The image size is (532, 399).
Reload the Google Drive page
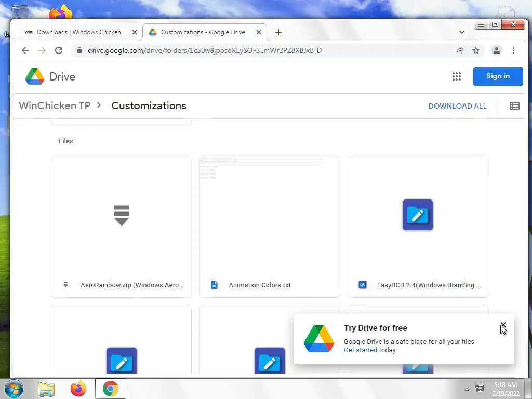pyautogui.click(x=59, y=50)
